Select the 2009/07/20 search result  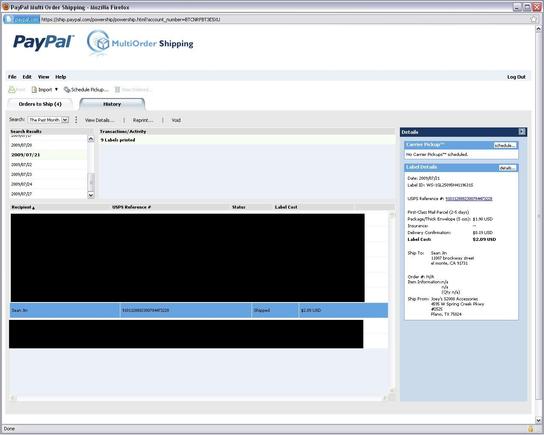pyautogui.click(x=48, y=145)
